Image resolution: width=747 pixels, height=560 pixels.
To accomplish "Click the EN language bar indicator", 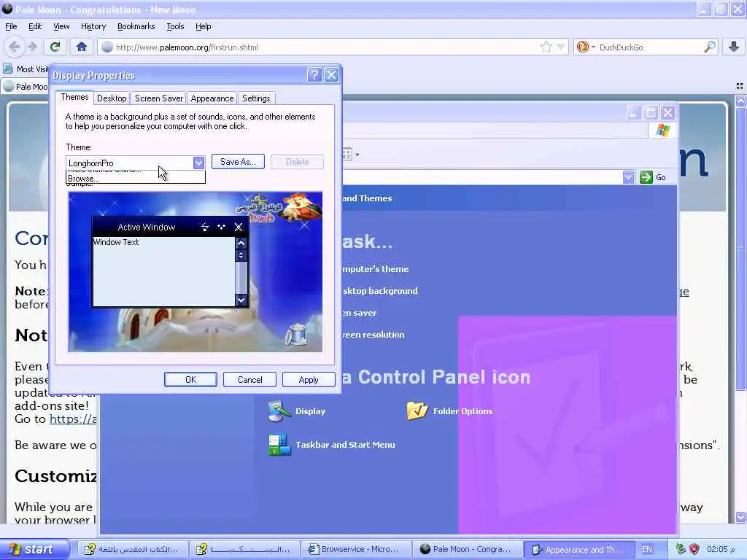I will (x=647, y=549).
